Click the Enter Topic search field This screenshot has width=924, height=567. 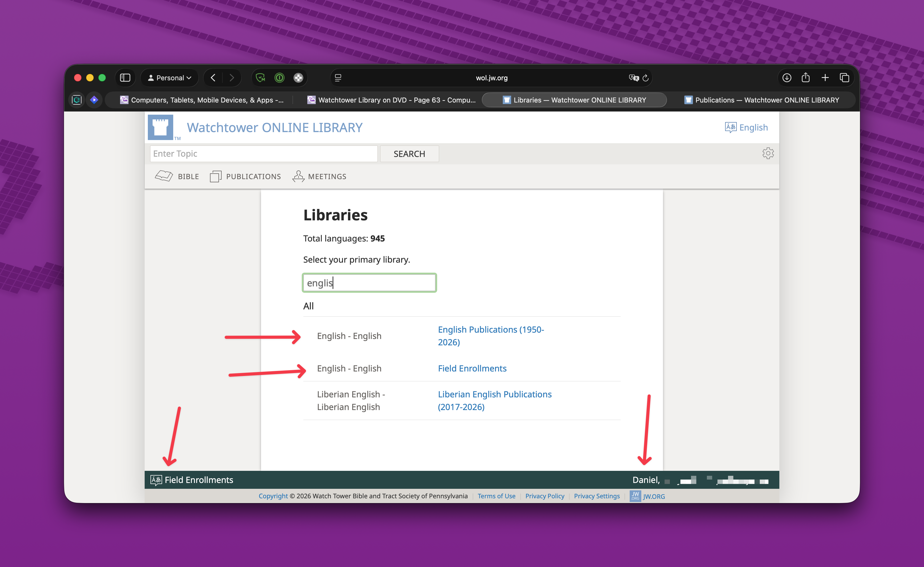click(263, 154)
